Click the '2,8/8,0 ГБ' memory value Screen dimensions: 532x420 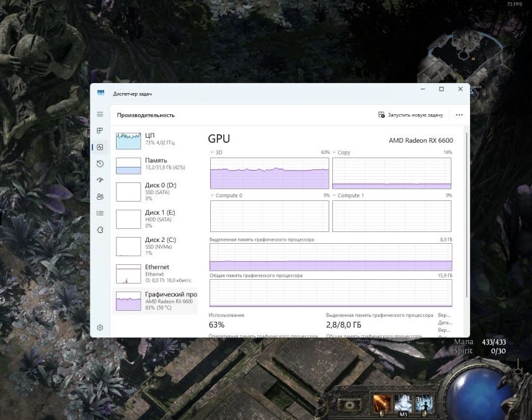click(x=344, y=325)
